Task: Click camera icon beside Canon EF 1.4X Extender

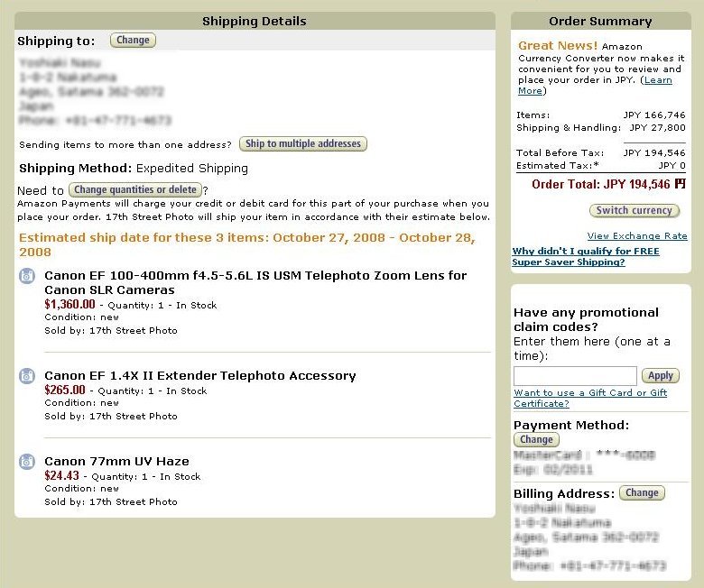Action: (27, 376)
